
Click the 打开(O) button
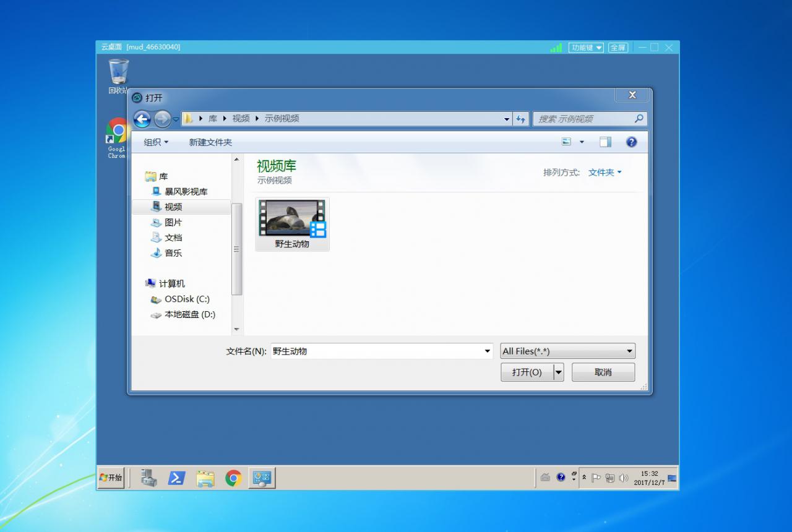527,372
